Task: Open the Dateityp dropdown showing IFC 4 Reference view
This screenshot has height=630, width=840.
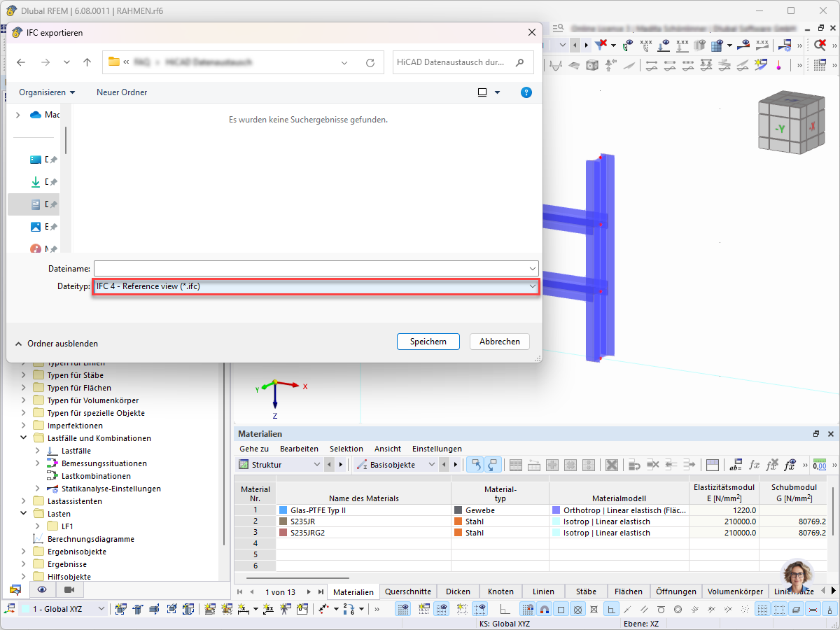Action: (x=315, y=286)
